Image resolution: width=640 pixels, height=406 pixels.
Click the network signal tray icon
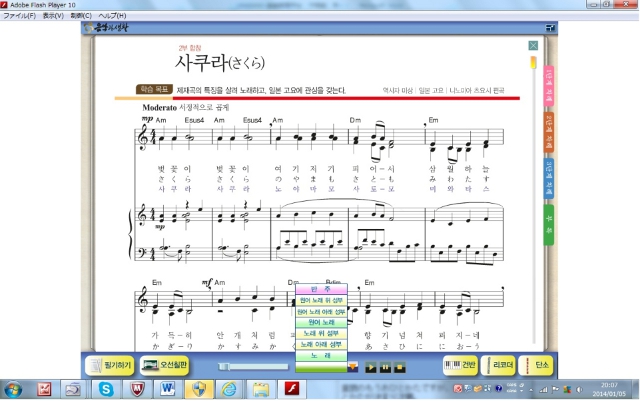(x=543, y=390)
